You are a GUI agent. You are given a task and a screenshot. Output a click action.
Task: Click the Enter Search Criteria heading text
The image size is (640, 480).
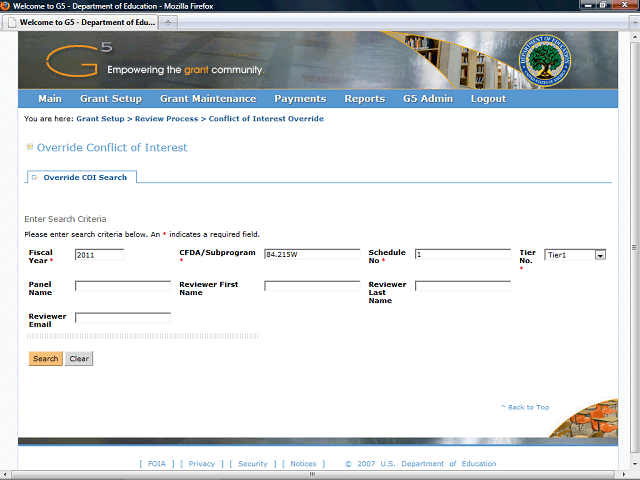click(x=65, y=219)
